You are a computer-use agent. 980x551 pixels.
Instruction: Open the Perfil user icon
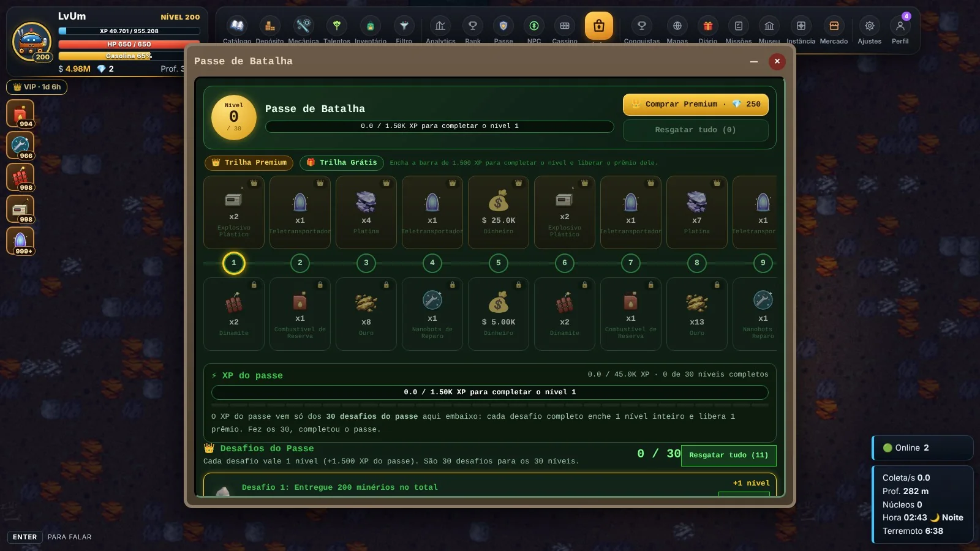[900, 26]
